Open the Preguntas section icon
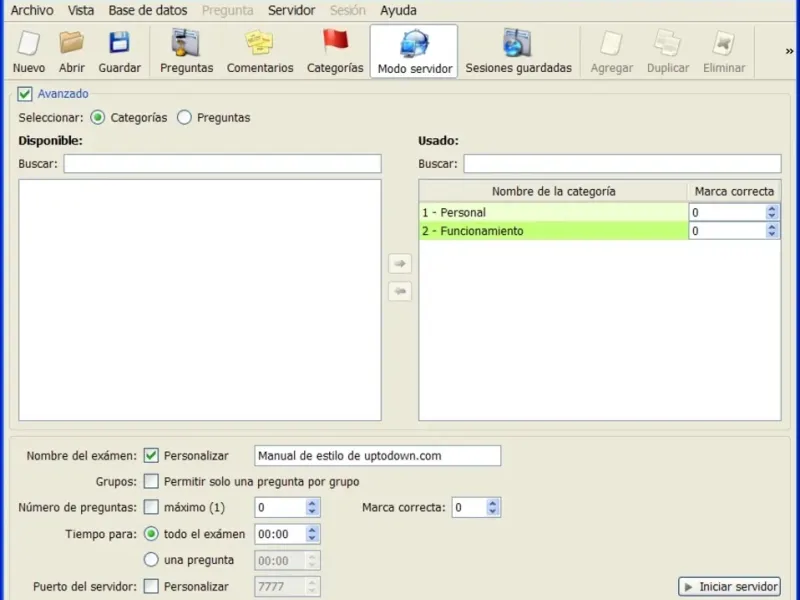This screenshot has height=600, width=800. 186,51
